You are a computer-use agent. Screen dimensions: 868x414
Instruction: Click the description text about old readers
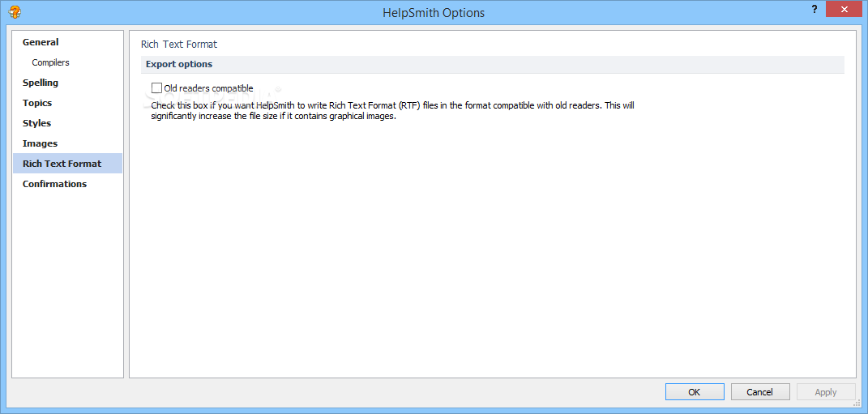(x=392, y=111)
